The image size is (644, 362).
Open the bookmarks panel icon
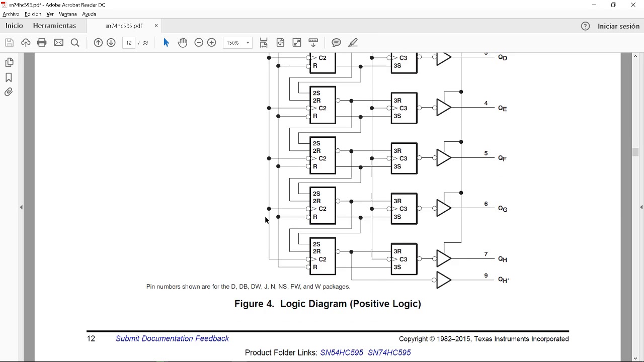click(9, 77)
